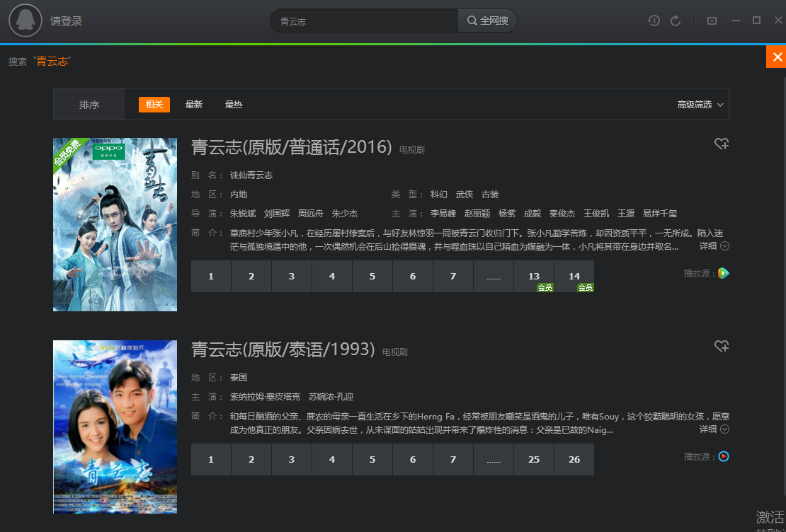Image resolution: width=786 pixels, height=532 pixels.
Task: Toggle the 相关 sort option
Action: tap(154, 104)
